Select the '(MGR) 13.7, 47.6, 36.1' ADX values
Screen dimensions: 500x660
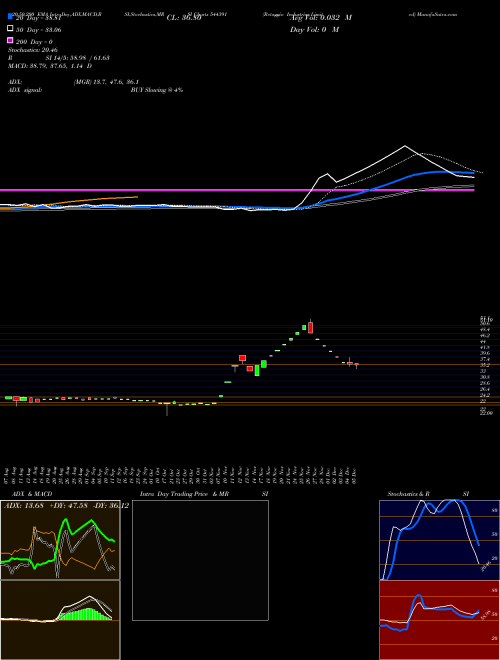tap(106, 82)
